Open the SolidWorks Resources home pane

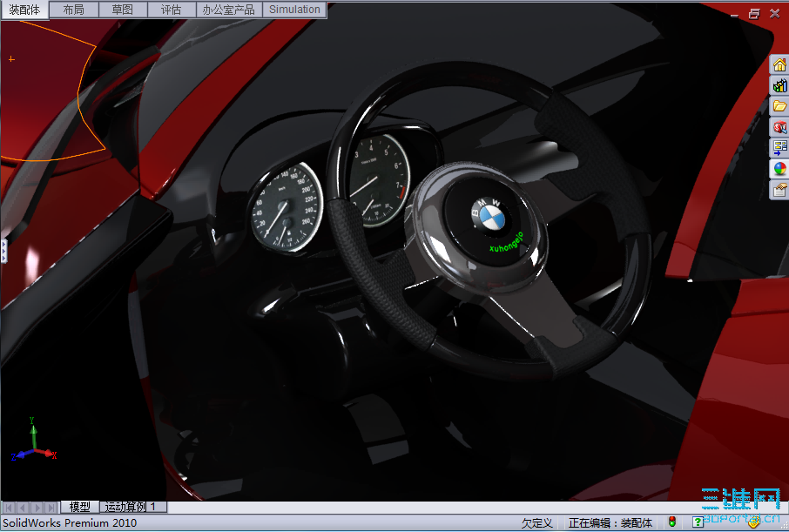[779, 65]
